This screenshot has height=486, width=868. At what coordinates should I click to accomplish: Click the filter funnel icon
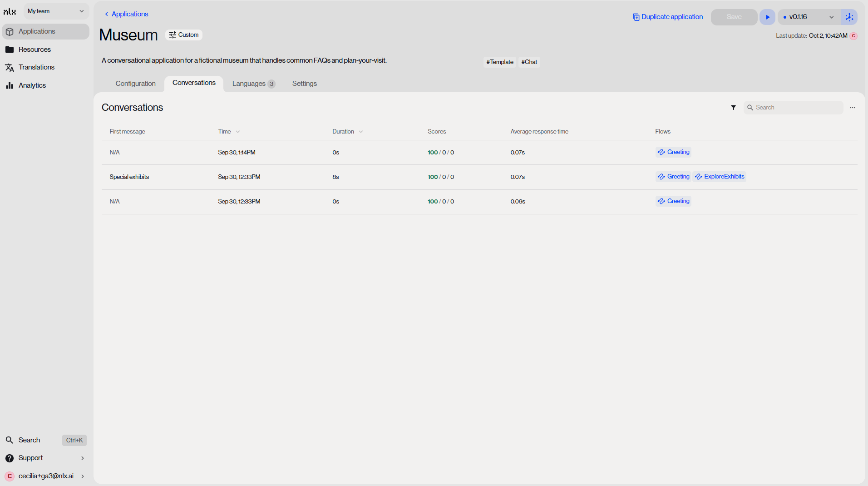(733, 108)
